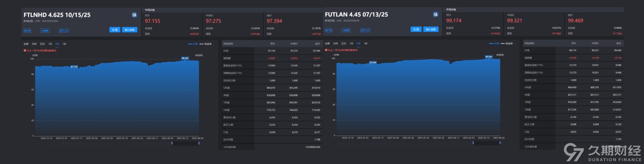
Task: Click the large red 99.174 bid price
Action: [454, 21]
